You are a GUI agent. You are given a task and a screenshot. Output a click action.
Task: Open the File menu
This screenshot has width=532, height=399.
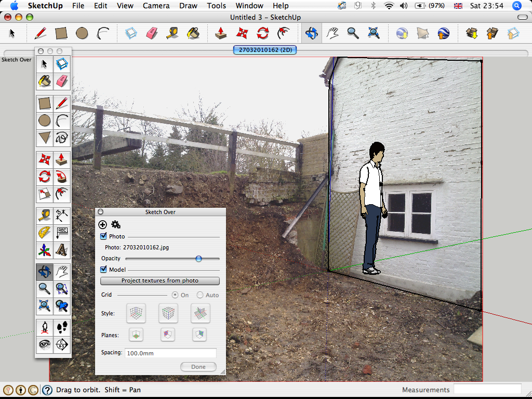click(78, 6)
